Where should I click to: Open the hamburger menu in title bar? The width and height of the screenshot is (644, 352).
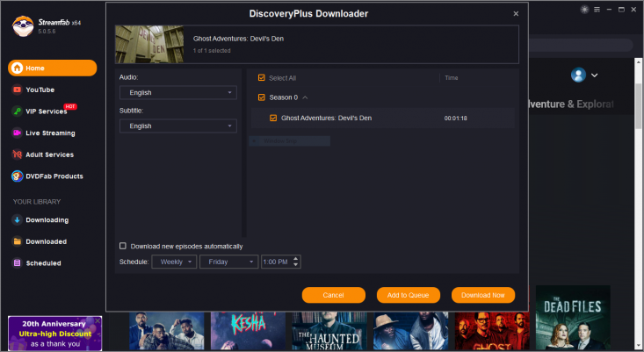click(597, 10)
